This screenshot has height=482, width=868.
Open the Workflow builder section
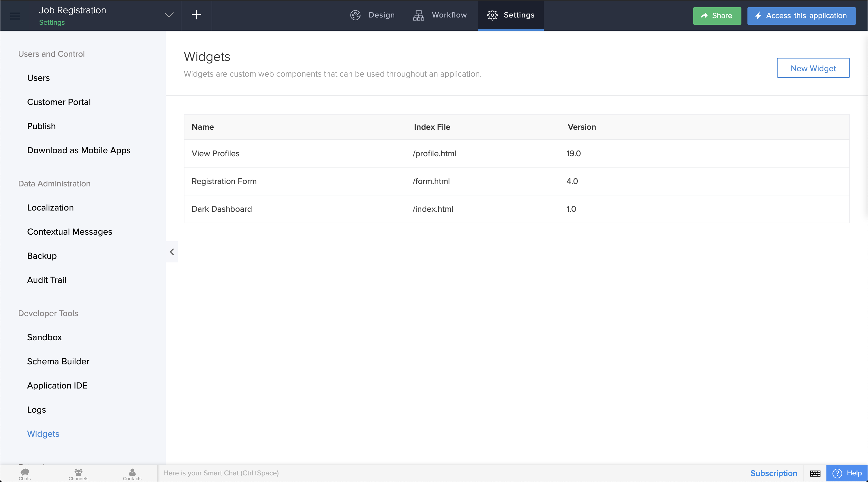click(440, 15)
